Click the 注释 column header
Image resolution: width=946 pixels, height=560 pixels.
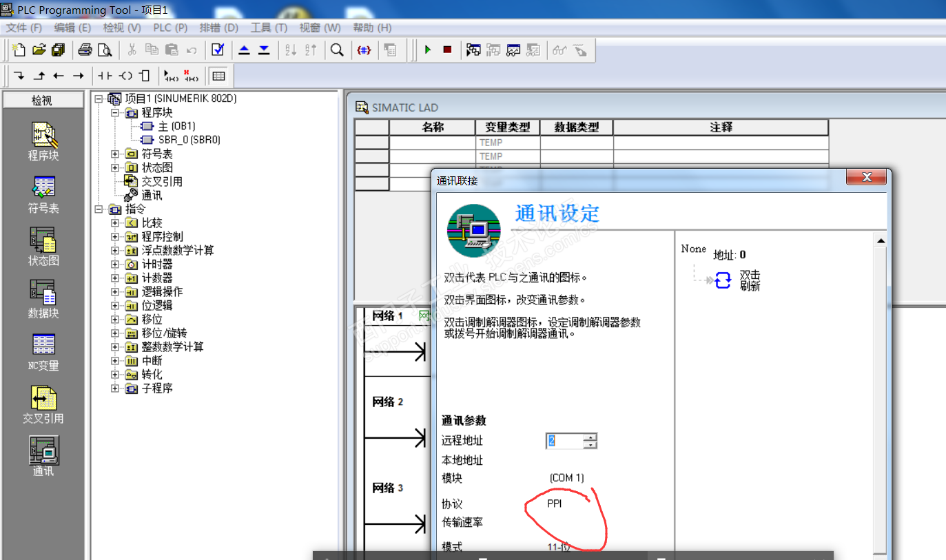click(x=721, y=127)
